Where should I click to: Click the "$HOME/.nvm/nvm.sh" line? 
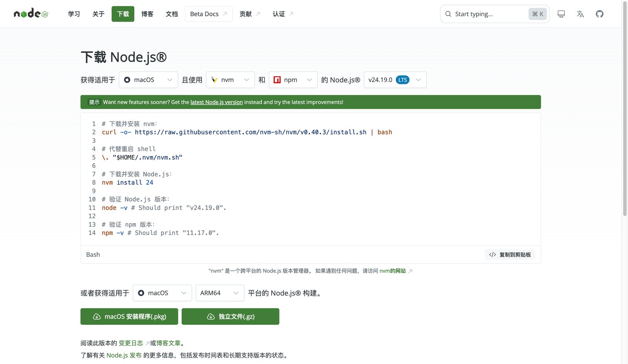pos(142,157)
